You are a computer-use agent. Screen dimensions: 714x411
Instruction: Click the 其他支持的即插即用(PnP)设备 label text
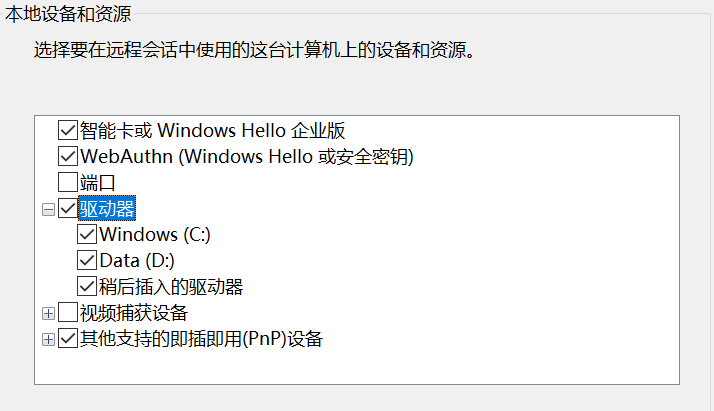201,339
